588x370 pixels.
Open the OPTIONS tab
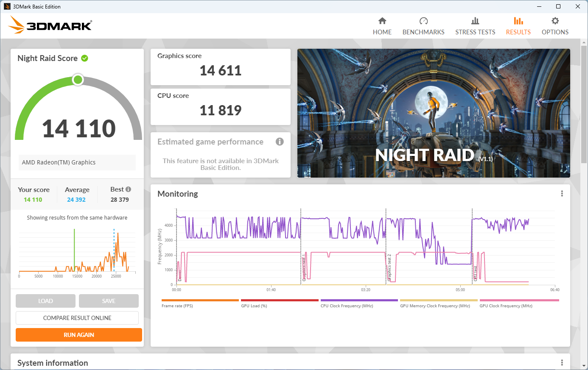(555, 26)
